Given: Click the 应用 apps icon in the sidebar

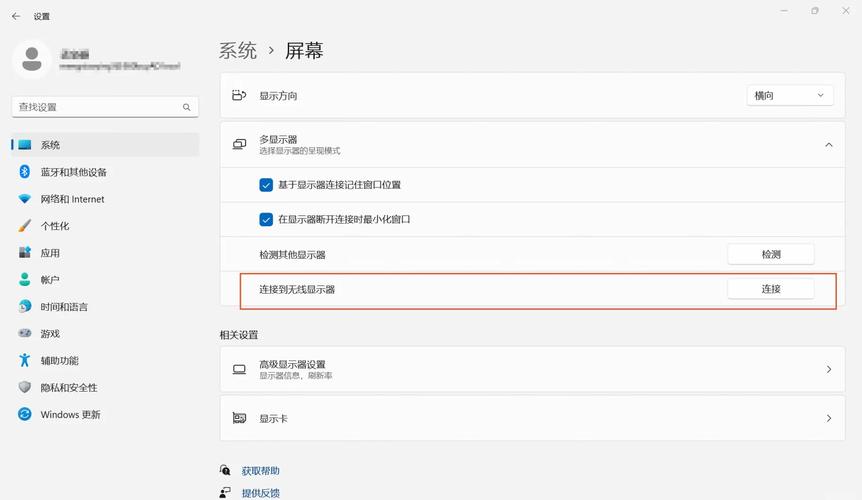Looking at the screenshot, I should 25,253.
